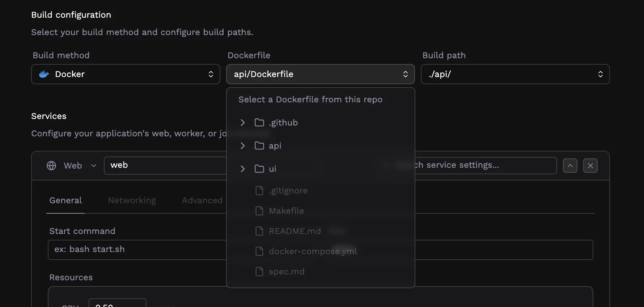Click the ui folder icon
The height and width of the screenshot is (307, 644).
(259, 169)
